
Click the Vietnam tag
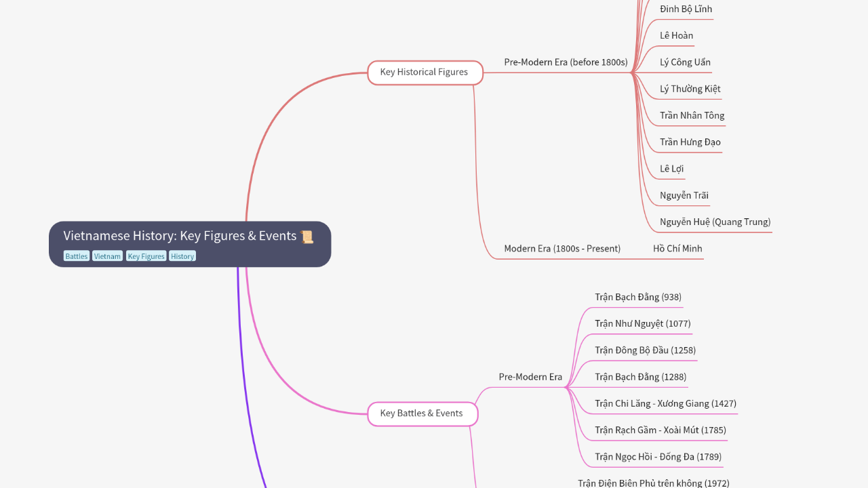point(107,256)
